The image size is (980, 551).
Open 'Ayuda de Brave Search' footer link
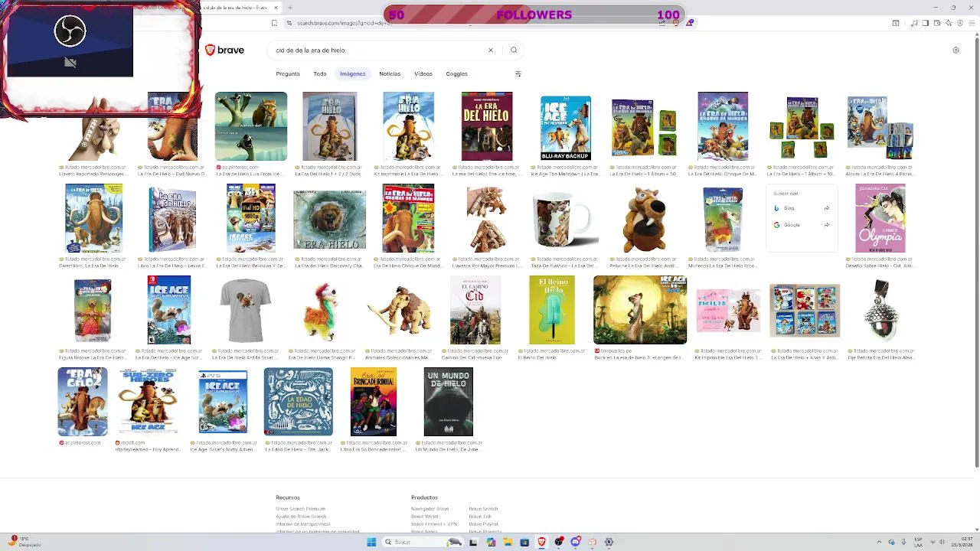click(301, 517)
